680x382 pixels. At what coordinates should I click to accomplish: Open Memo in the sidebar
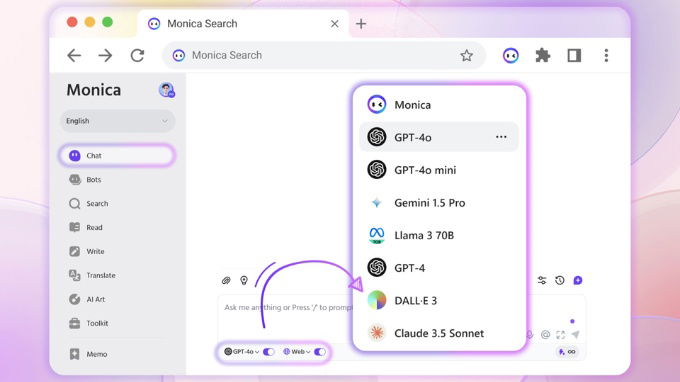[88, 354]
